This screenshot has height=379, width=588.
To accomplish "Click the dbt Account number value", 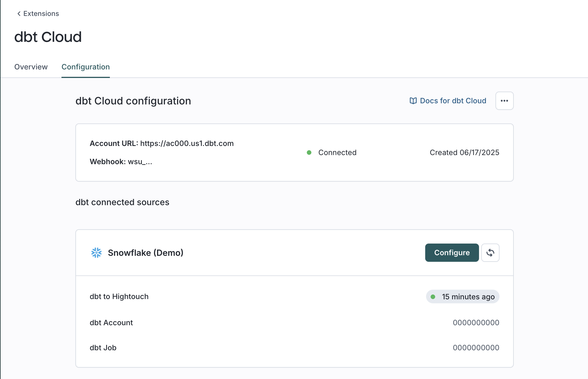I will click(476, 323).
